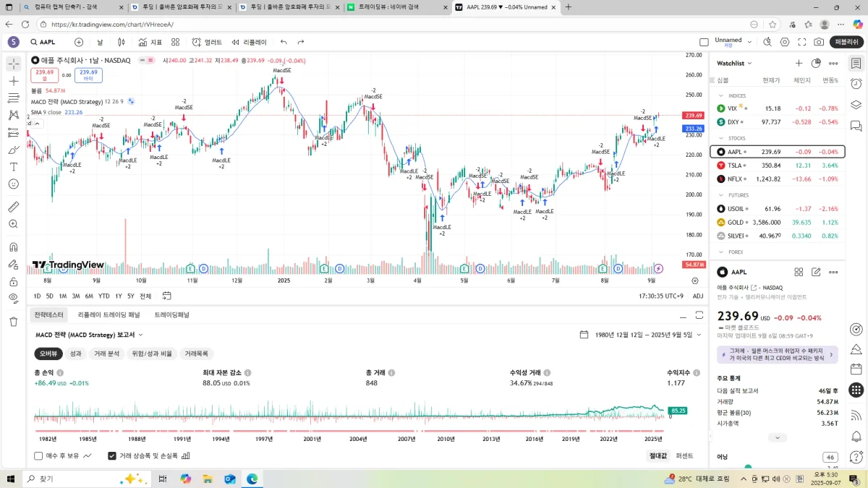Open the 지표 indicators dialog
Viewport: 868px width, 488px height.
point(150,43)
